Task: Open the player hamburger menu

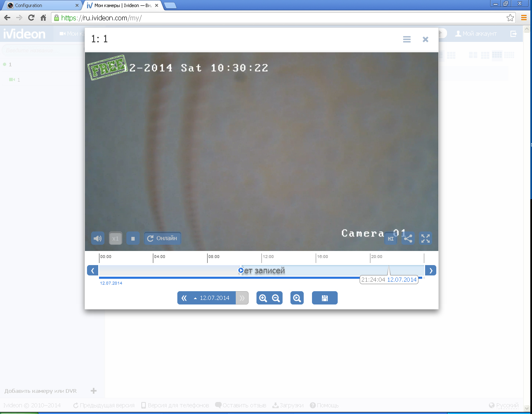Action: click(x=407, y=39)
